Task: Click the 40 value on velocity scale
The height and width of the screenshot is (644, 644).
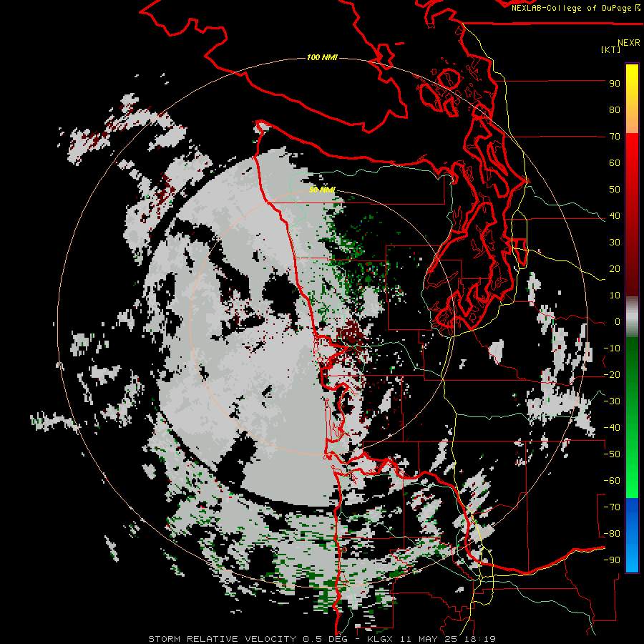Action: coord(615,216)
